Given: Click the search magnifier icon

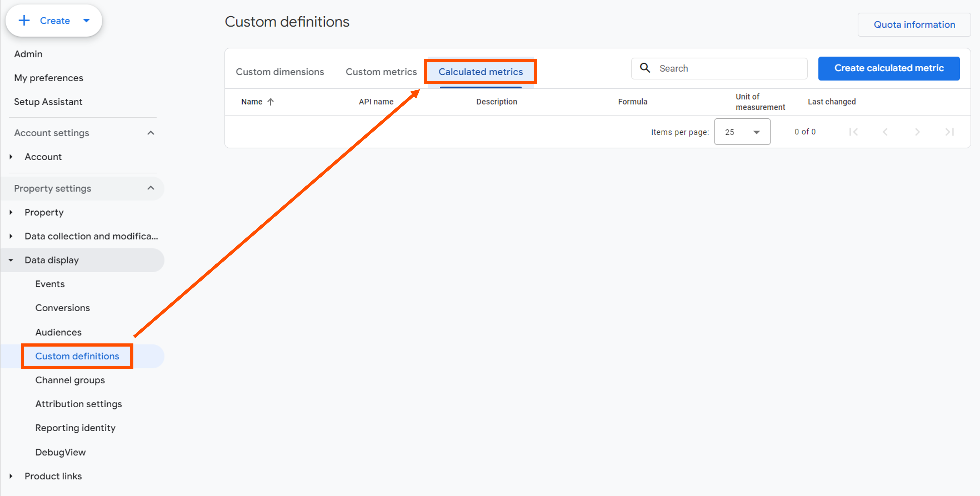Looking at the screenshot, I should pos(645,68).
